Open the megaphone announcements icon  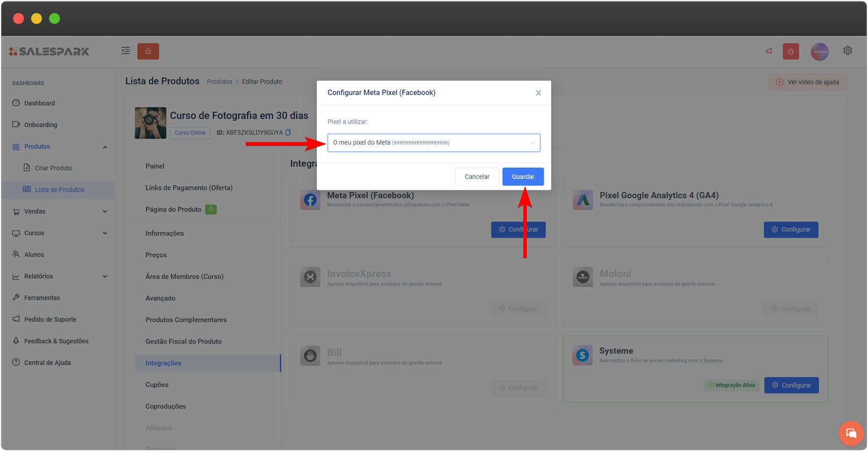tap(769, 51)
